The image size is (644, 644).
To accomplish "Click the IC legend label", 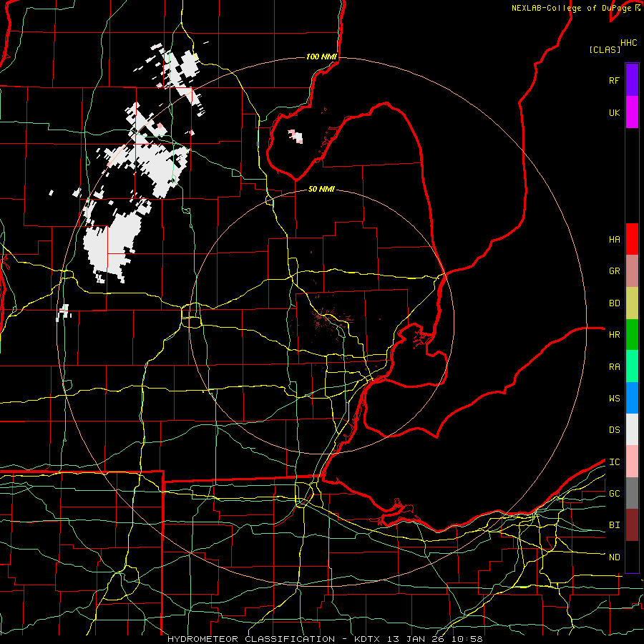I will [615, 462].
